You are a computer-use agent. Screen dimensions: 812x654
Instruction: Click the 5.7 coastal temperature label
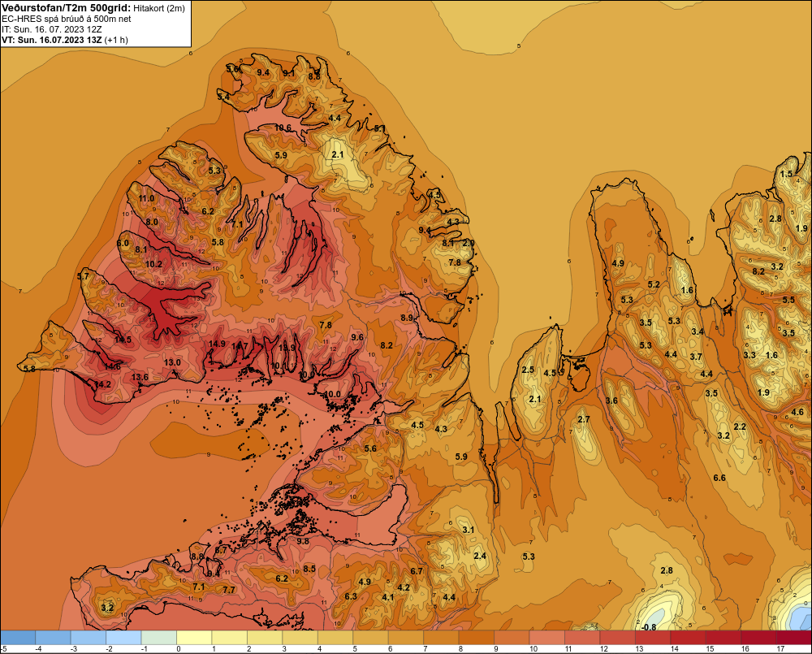83,276
